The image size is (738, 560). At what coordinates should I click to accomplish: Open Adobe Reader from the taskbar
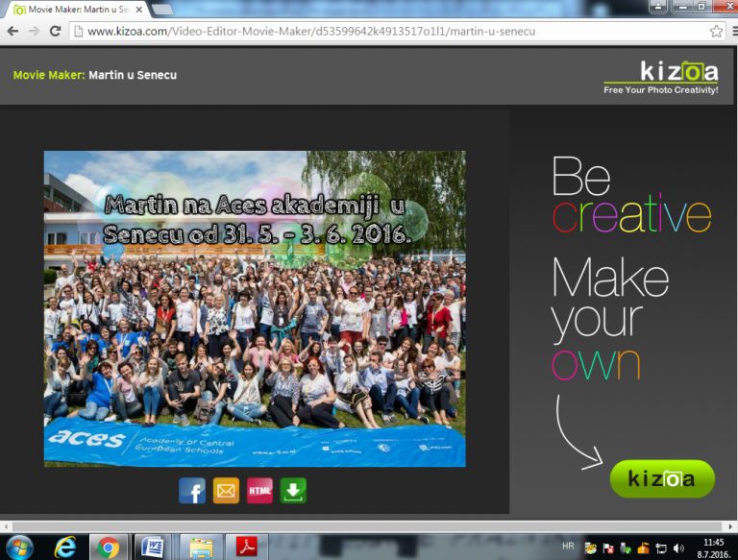pos(246,547)
